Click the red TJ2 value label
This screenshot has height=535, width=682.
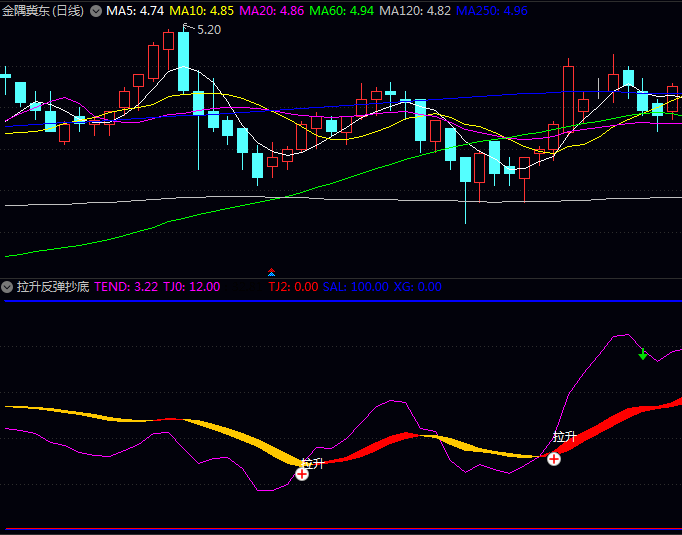point(293,287)
